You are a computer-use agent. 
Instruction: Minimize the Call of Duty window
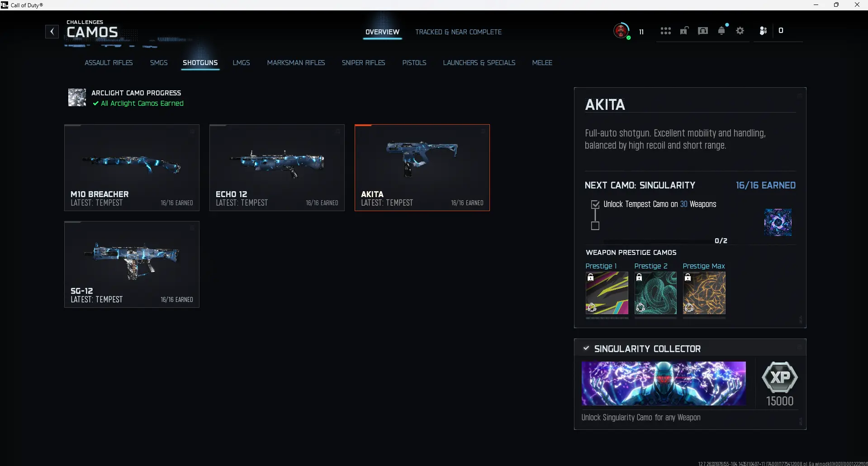point(816,5)
